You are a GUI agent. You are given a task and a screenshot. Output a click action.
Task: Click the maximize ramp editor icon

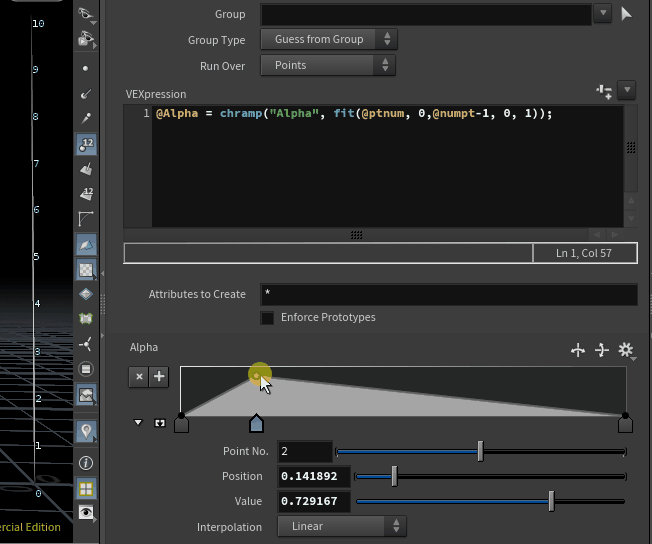160,423
